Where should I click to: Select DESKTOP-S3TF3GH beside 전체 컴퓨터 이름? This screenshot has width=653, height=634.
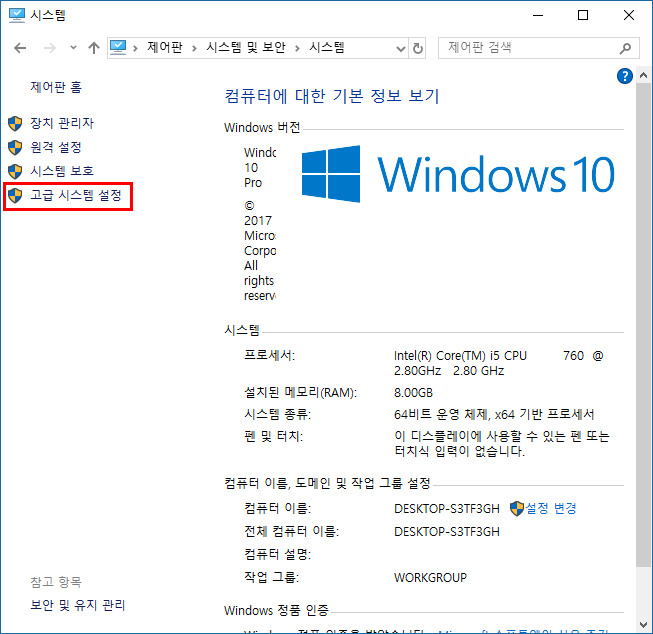coord(446,532)
